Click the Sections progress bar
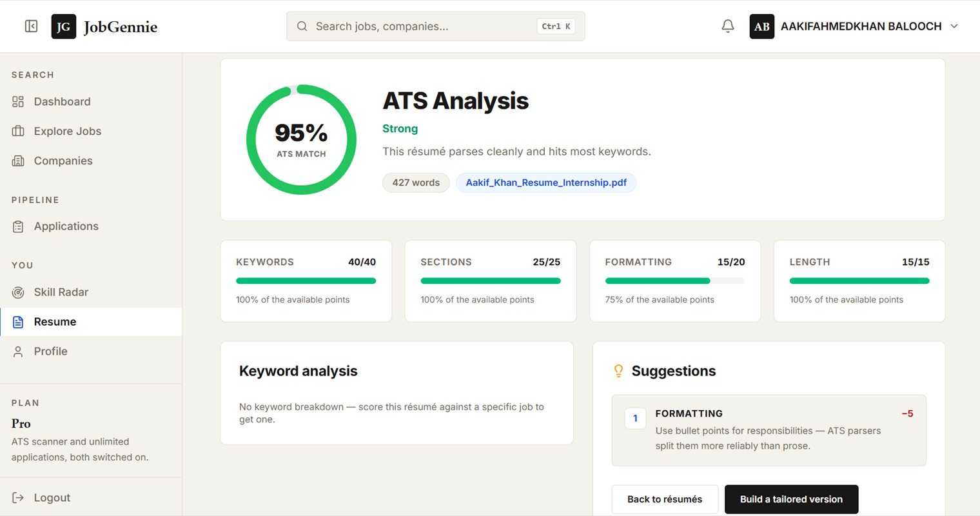This screenshot has width=980, height=516. click(491, 281)
